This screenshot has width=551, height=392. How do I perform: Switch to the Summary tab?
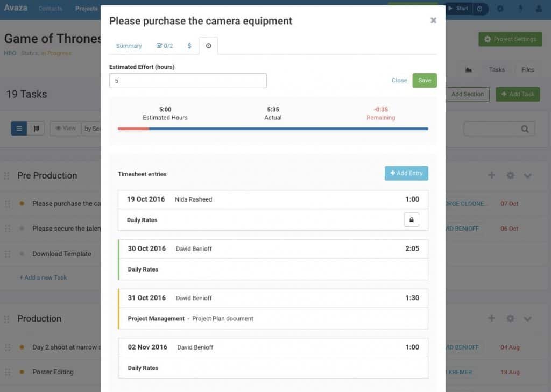pos(128,46)
